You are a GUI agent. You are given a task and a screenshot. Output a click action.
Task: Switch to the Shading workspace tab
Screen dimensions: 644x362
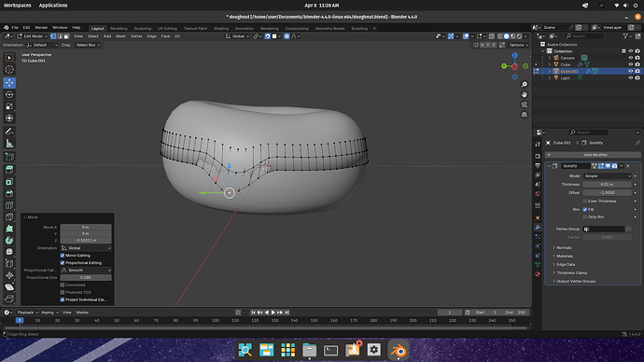(221, 28)
